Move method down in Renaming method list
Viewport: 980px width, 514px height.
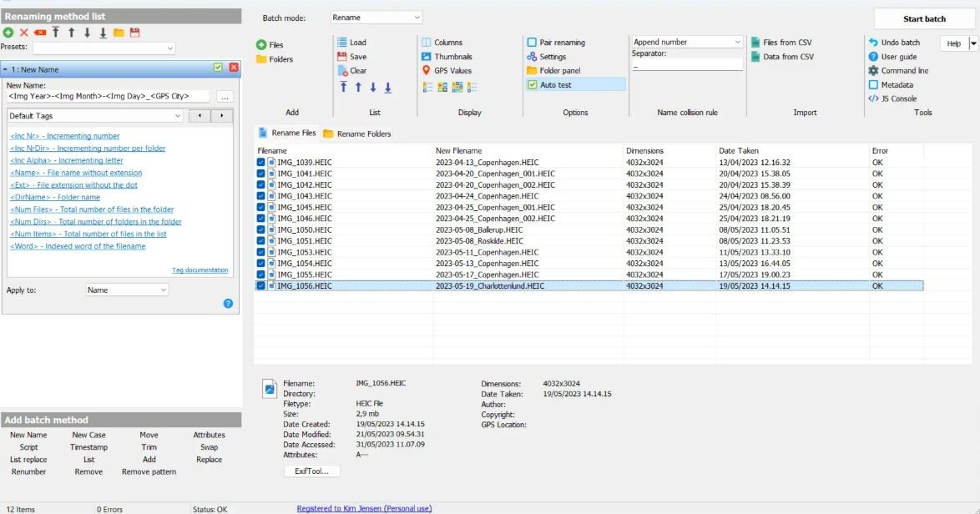(87, 33)
